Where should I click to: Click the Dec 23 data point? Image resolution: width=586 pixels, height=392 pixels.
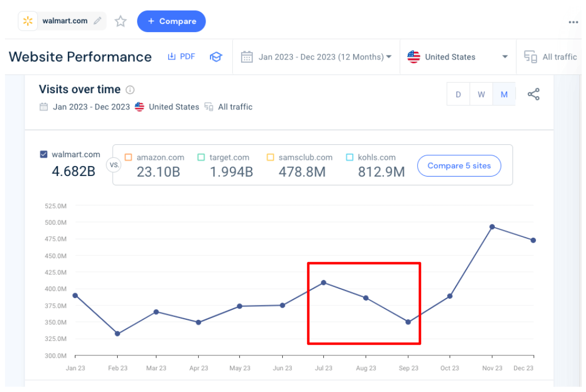pos(533,240)
